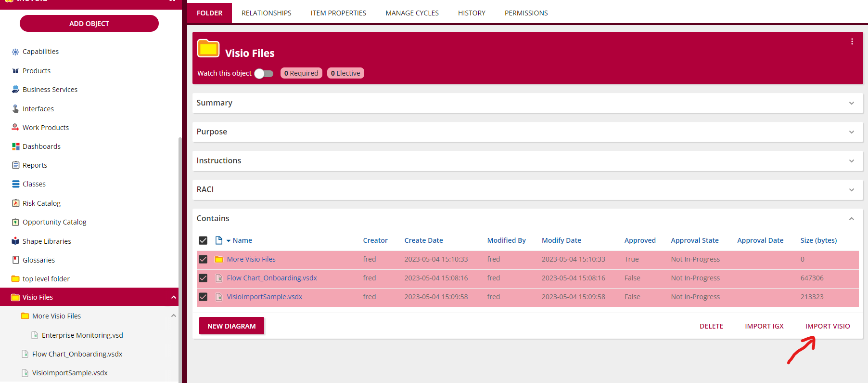The height and width of the screenshot is (383, 868).
Task: Toggle the Watch this object switch
Action: tap(264, 73)
